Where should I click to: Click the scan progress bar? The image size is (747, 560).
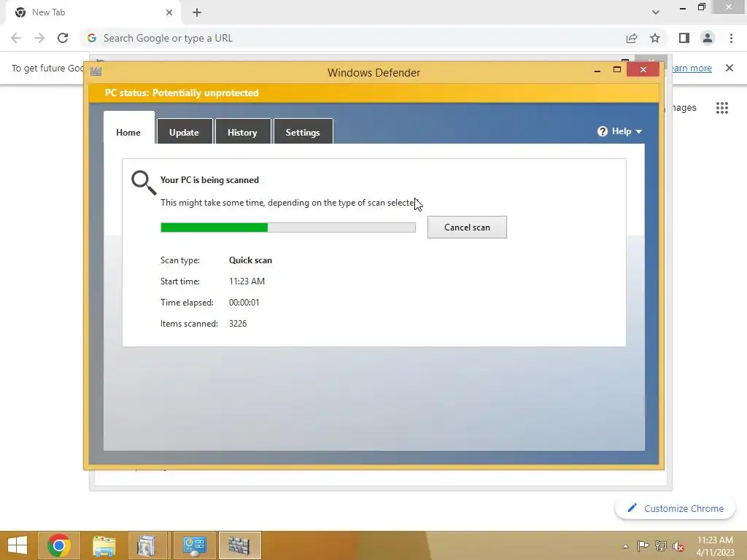pos(287,227)
